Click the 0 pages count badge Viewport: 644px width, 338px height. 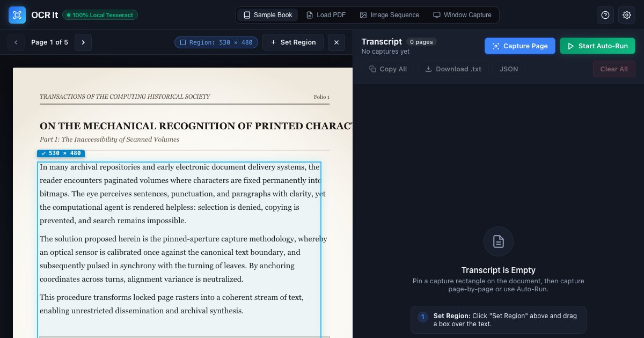[x=421, y=42]
